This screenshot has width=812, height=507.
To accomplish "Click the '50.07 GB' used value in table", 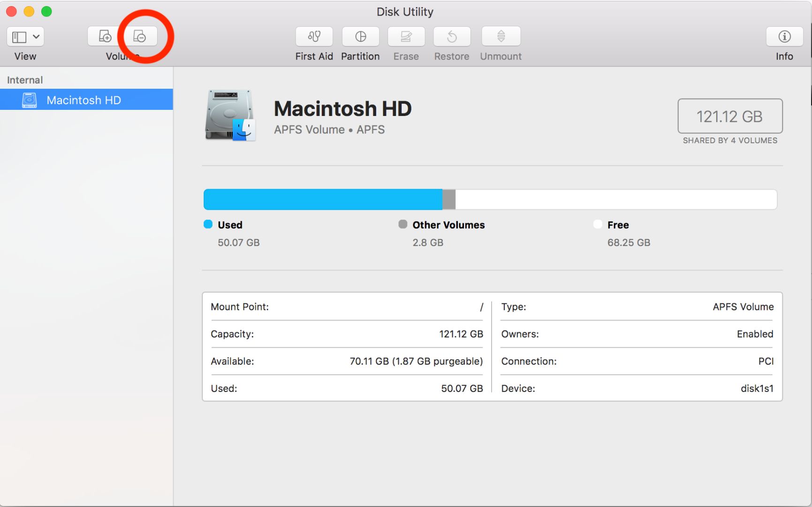I will point(462,389).
